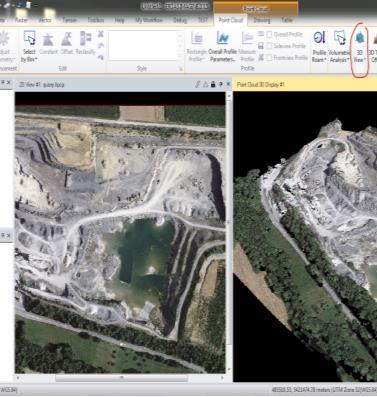Click the save icon left of Selection Profile
The image size is (377, 397).
tap(261, 46)
